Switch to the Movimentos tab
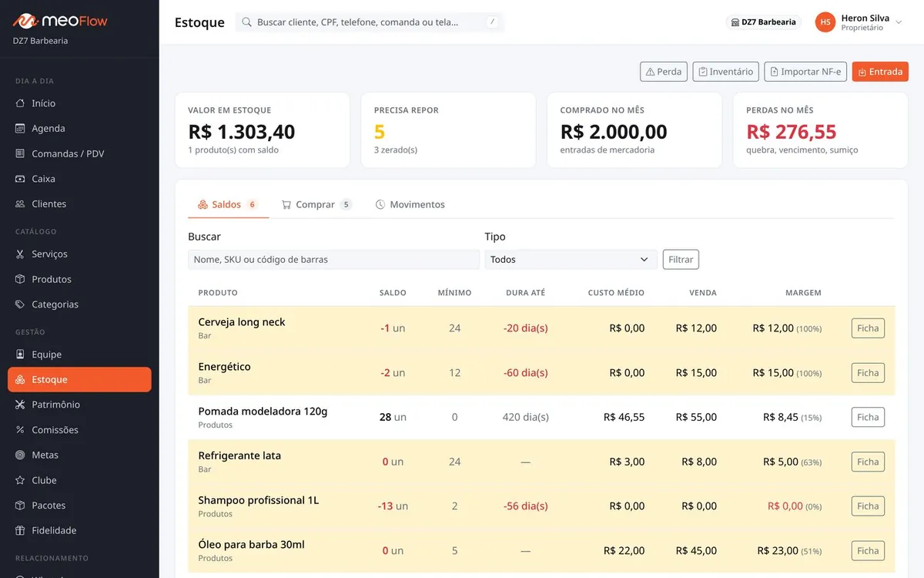924x578 pixels. tap(410, 205)
